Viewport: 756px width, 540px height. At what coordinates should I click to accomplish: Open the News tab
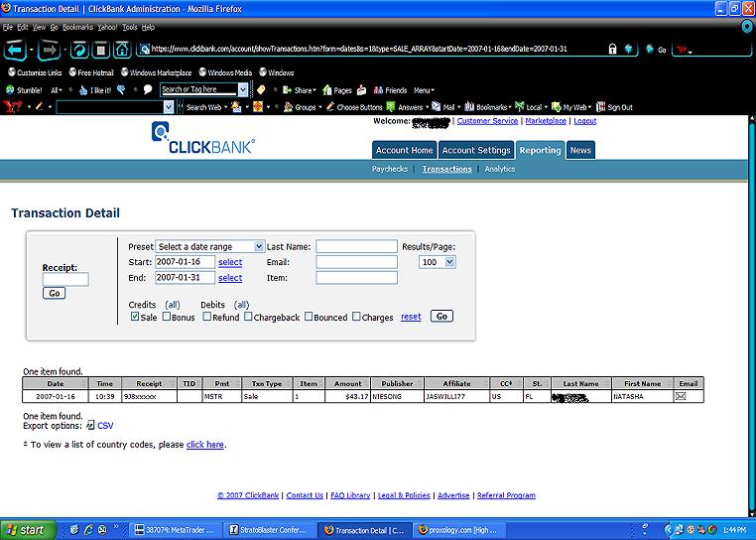[580, 150]
